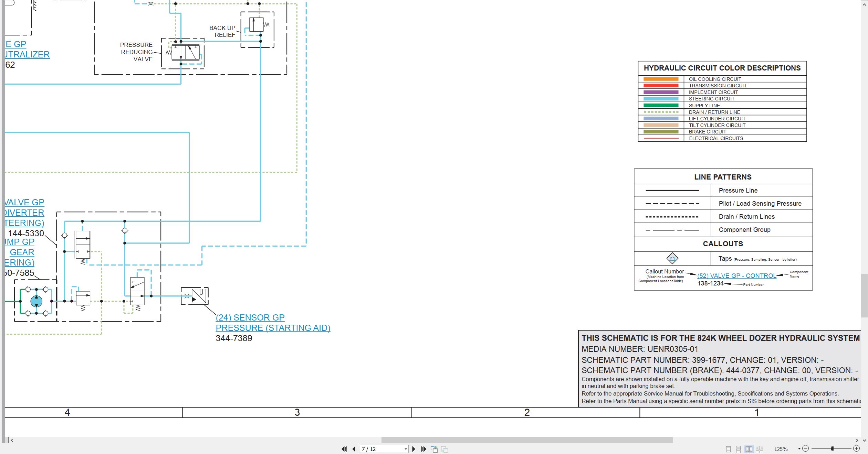Screen dimensions: 868x454
Task: Click the previous view icon
Action: pos(434,449)
